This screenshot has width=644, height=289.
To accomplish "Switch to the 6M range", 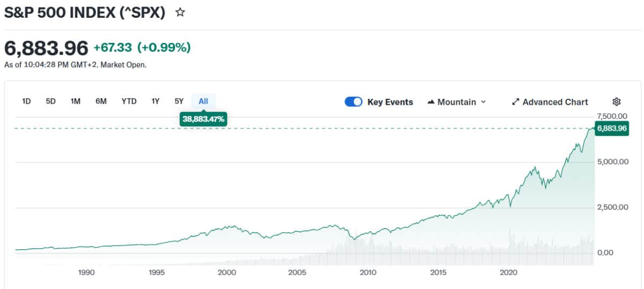I will tap(101, 101).
